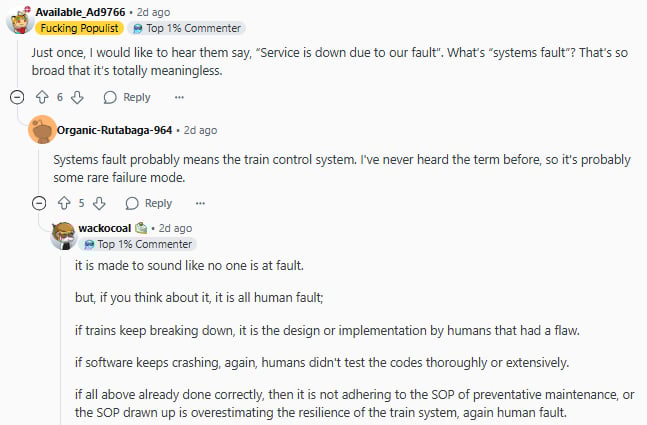647x425 pixels.
Task: Click Top 1% Commenter badge under wackocoal
Action: pos(138,244)
